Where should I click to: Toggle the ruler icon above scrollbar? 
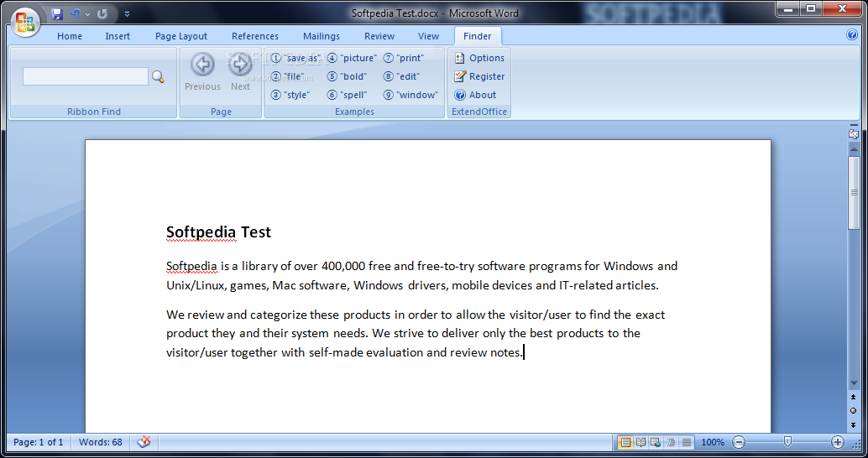point(853,133)
